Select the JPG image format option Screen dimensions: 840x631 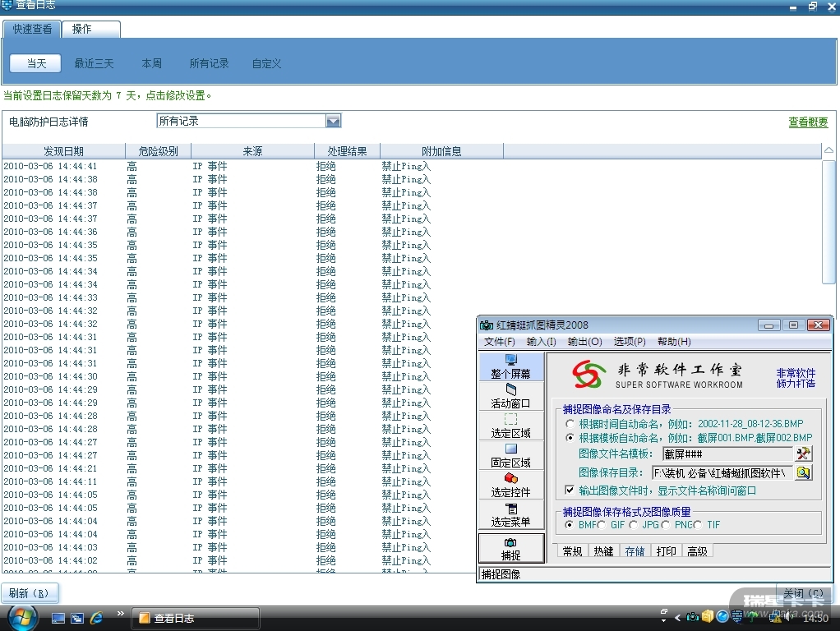coord(634,525)
